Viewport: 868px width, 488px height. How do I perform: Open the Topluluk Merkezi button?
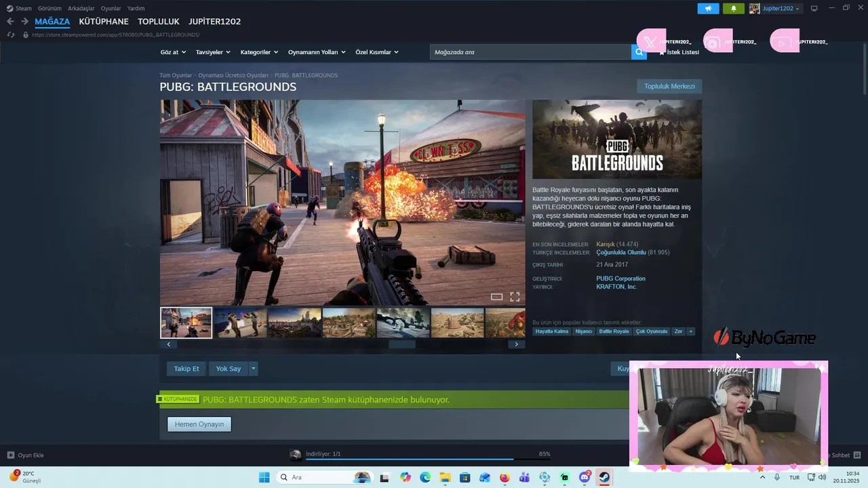[669, 86]
